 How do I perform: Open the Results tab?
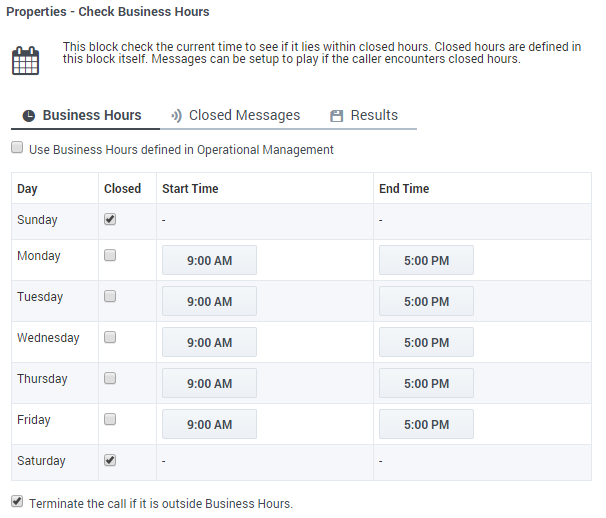click(373, 116)
